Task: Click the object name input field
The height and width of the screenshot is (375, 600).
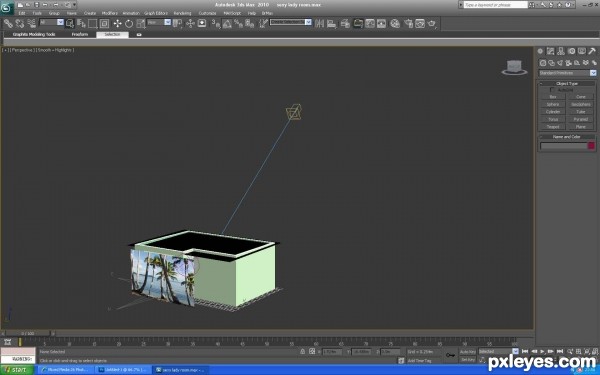Action: click(x=563, y=145)
